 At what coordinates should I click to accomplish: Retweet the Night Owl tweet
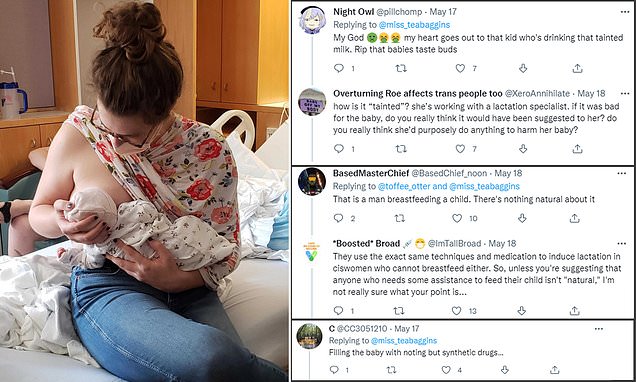(x=401, y=68)
